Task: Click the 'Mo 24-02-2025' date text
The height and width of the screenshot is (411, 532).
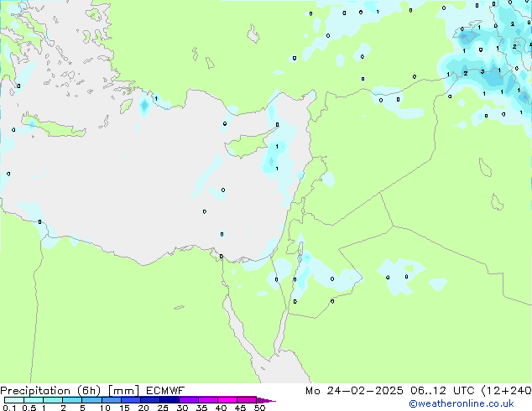Action: pos(354,391)
